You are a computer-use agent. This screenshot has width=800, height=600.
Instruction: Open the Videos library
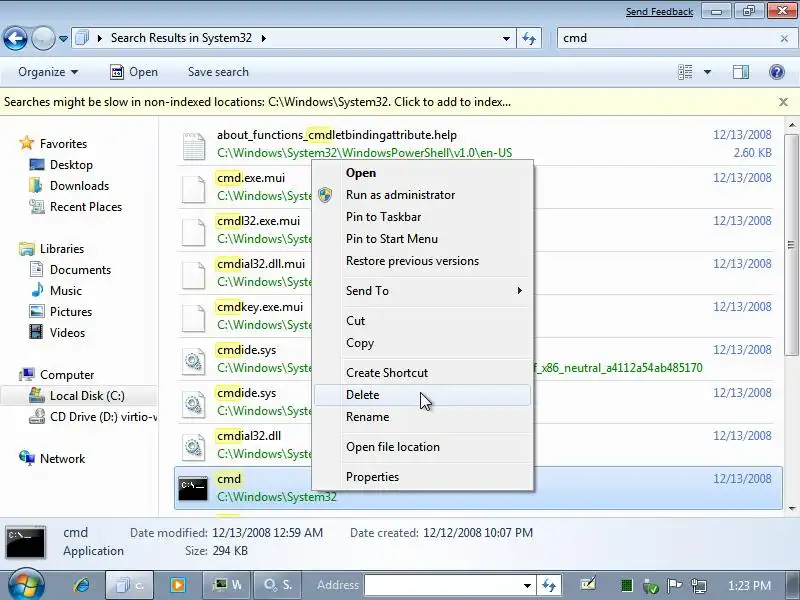[57, 332]
